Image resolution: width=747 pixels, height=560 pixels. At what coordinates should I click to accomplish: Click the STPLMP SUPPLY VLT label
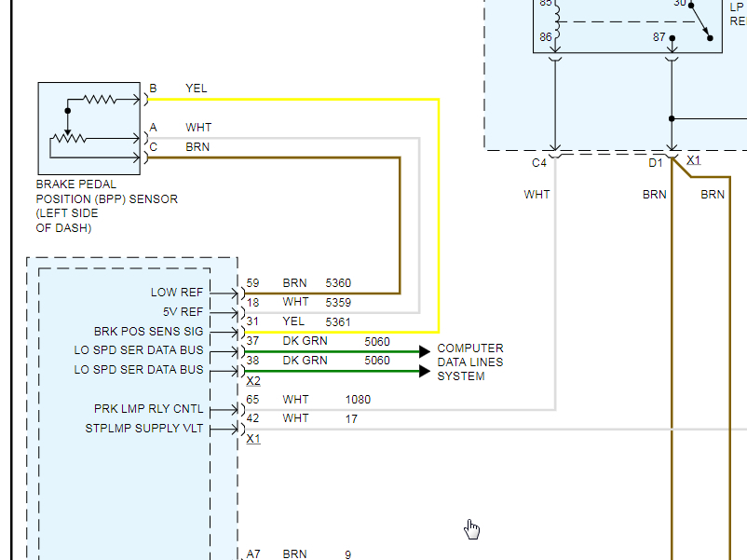point(143,429)
